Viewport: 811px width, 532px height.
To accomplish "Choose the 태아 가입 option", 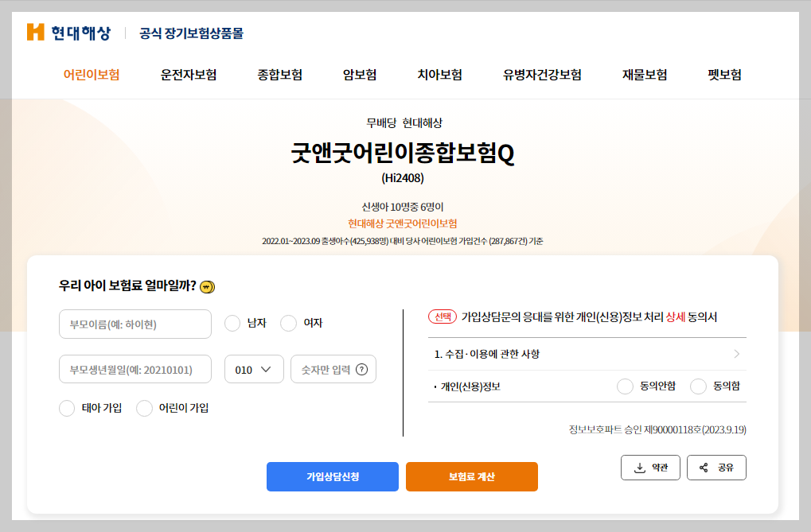I will [67, 408].
